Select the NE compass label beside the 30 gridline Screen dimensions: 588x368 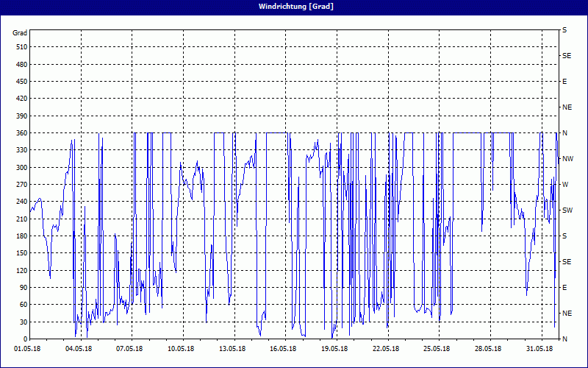(567, 314)
